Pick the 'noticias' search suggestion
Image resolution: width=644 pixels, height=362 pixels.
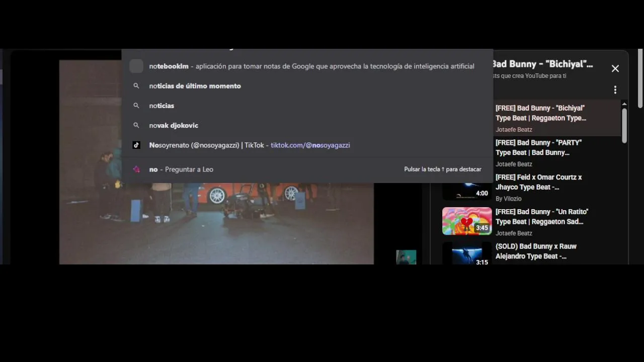307,106
